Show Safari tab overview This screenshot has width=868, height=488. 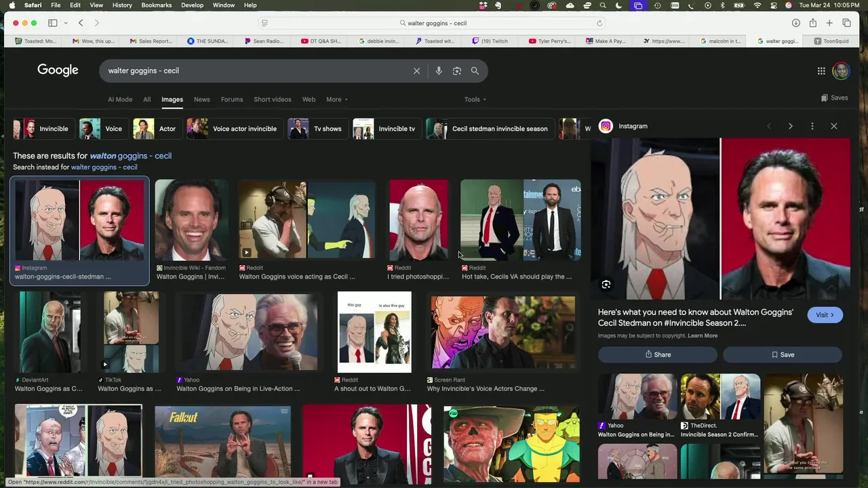click(846, 23)
